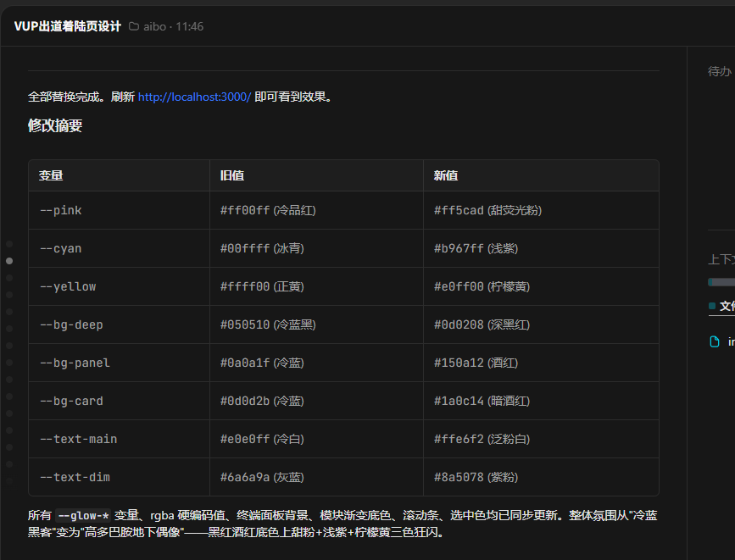Click the 旧值 column header
Viewport: 735px width, 560px height.
[232, 175]
